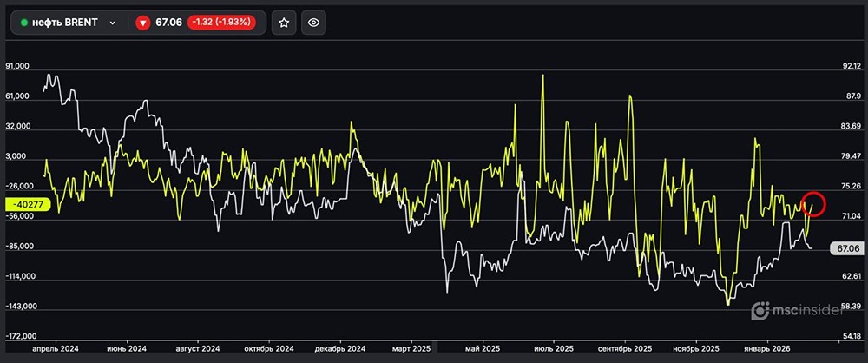Select the нефть BRENT instrument name

tap(66, 23)
